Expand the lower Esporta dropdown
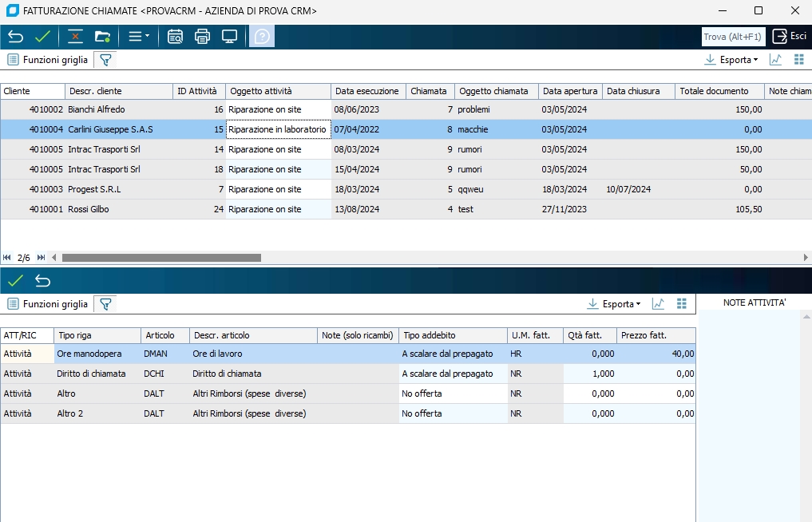Screen dimensions: 812x522 pos(614,304)
